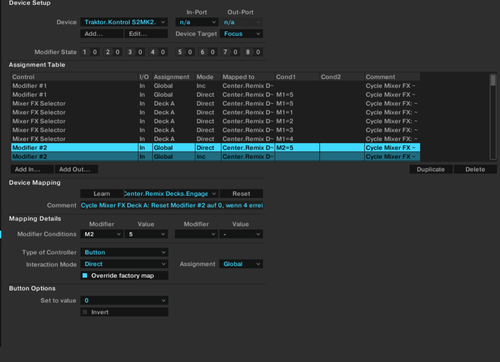
Task: Click the Duplicate button
Action: point(431,169)
